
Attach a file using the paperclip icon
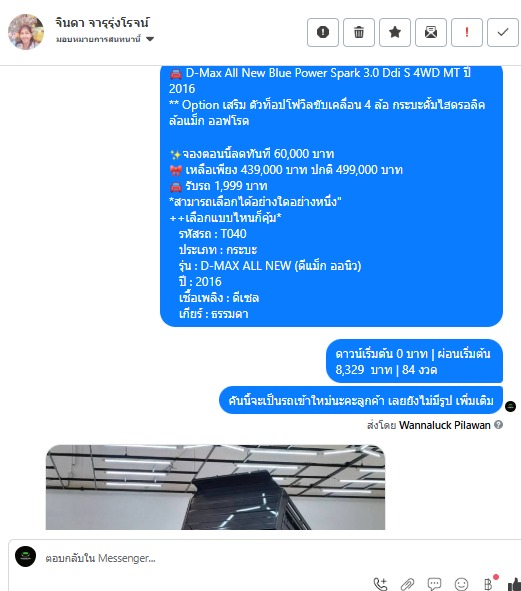tap(407, 584)
